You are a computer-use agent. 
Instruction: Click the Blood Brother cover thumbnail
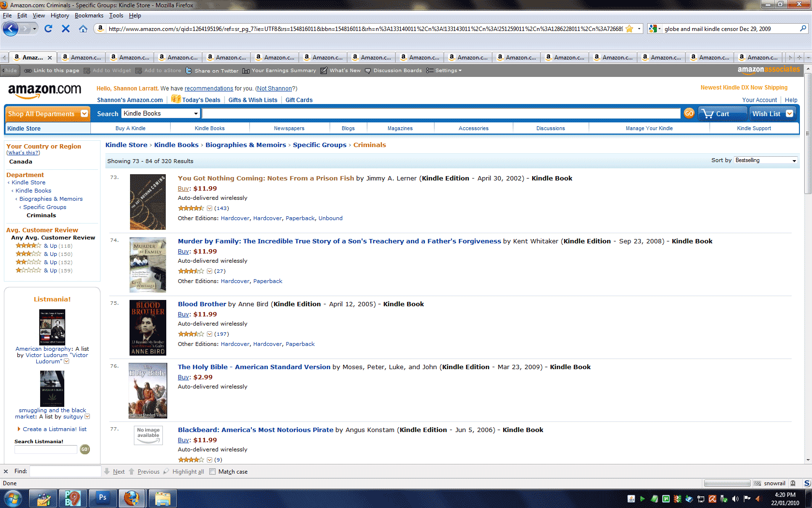coord(148,328)
